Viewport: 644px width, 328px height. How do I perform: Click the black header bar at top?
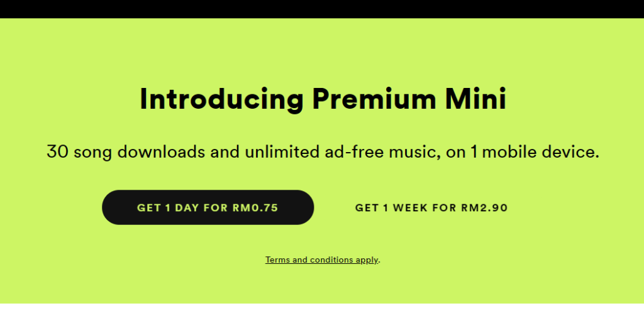322,9
